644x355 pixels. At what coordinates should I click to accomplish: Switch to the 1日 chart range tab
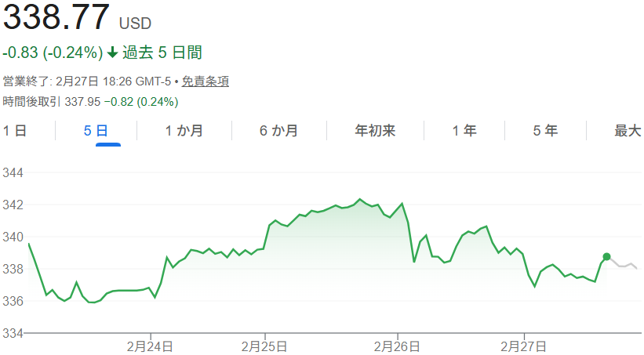(15, 131)
